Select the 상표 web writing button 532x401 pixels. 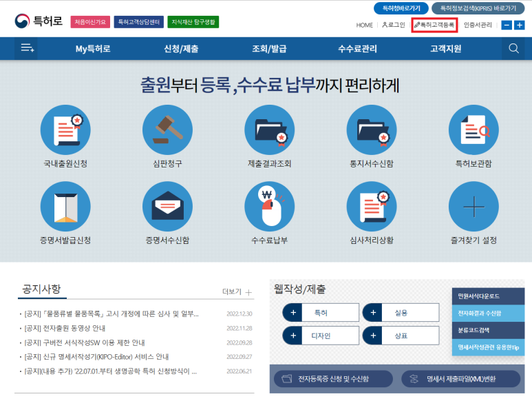click(401, 336)
